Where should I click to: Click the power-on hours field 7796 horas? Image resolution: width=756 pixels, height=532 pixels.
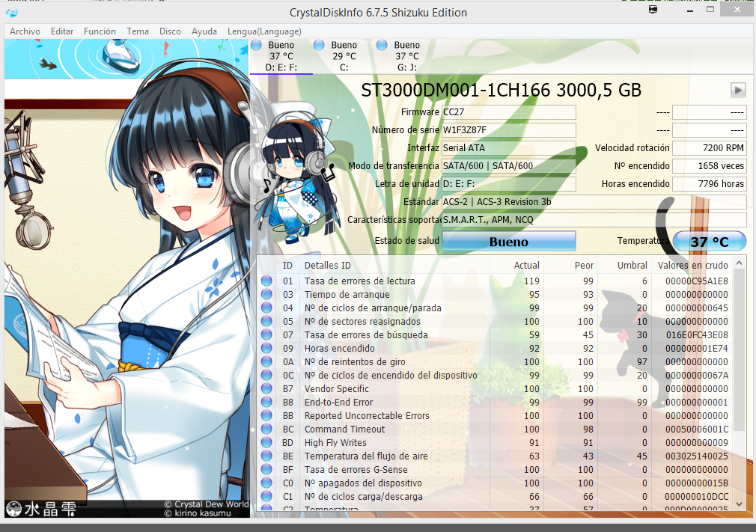point(710,183)
